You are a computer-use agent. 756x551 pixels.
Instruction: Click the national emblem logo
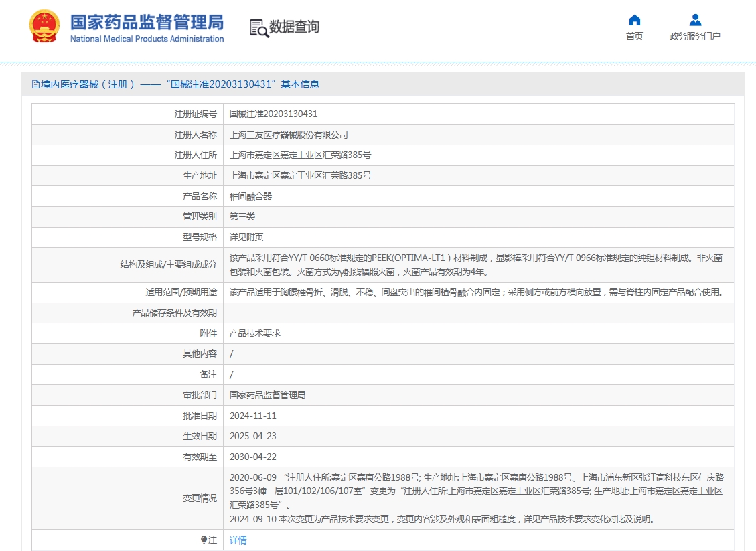(x=44, y=27)
